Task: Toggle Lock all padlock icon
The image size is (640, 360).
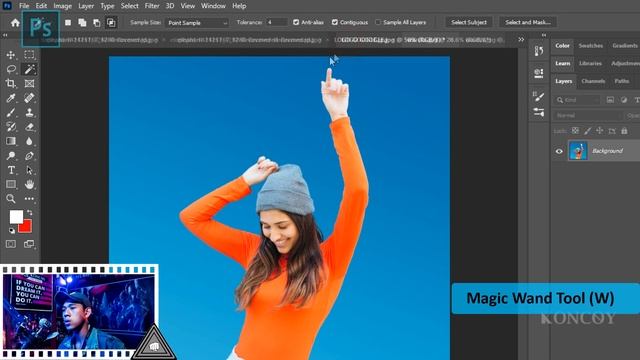Action: tap(624, 131)
